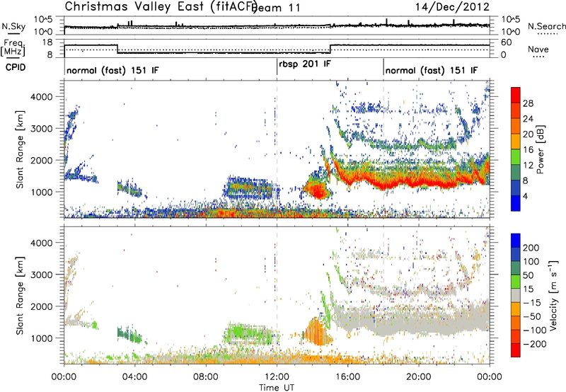Image resolution: width=566 pixels, height=392 pixels.
Task: Click the 'Nave' legend label
Action: click(x=538, y=49)
